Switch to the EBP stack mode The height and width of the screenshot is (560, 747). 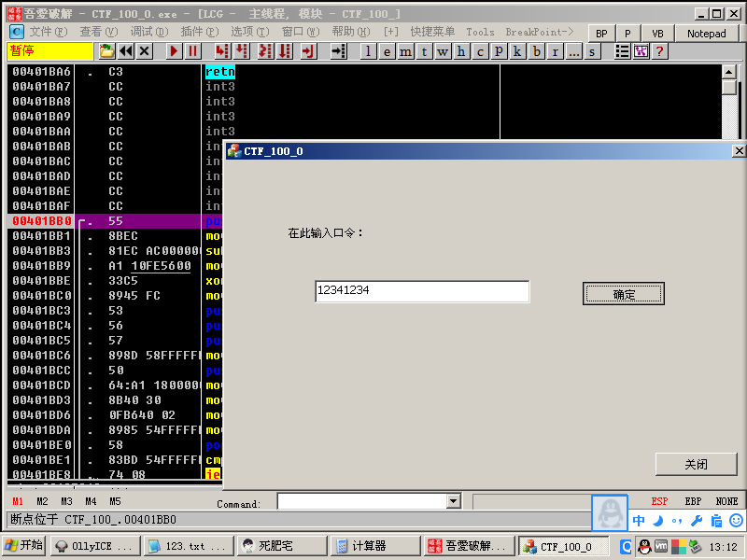coord(693,502)
